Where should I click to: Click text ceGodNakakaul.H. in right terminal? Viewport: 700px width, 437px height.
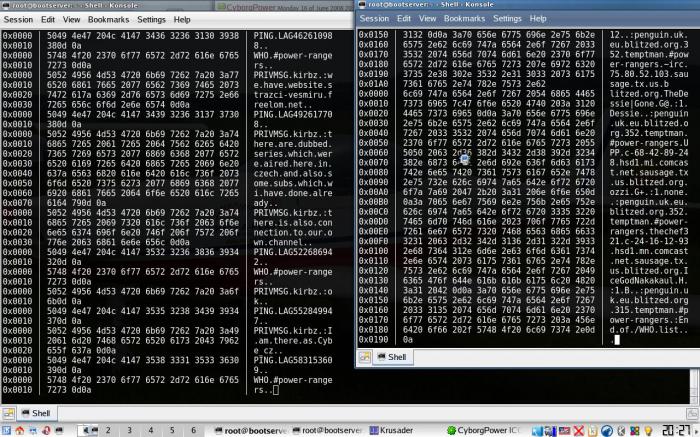tap(649, 281)
